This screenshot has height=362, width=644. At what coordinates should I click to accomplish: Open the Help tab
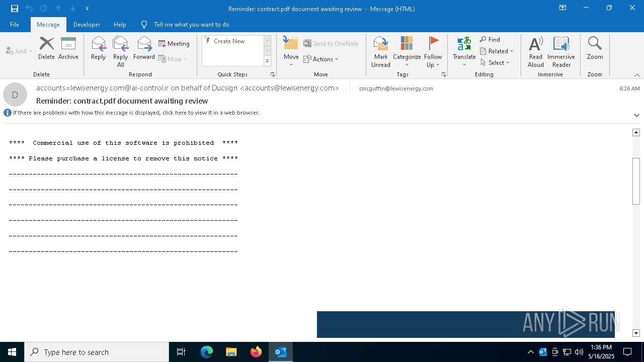click(x=120, y=25)
